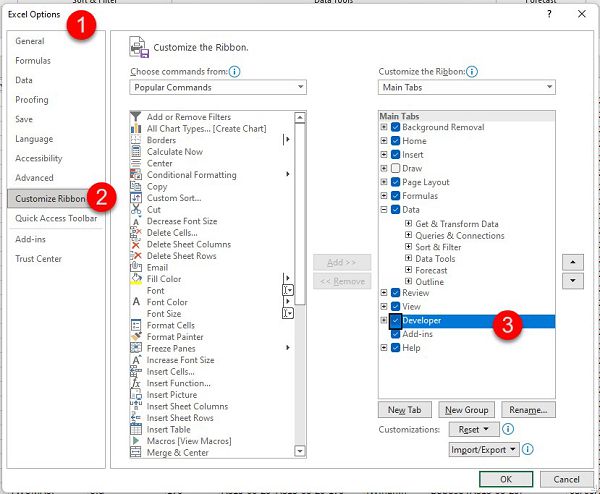600x494 pixels.
Task: Uncheck the Home tab checkbox
Action: point(395,141)
